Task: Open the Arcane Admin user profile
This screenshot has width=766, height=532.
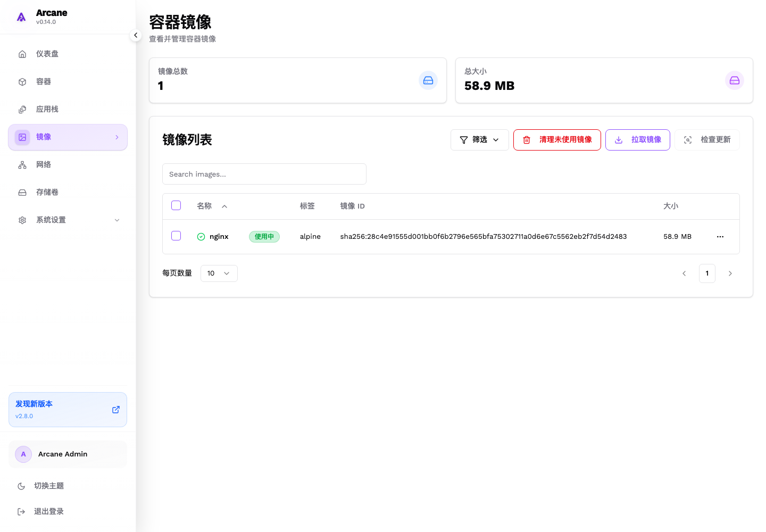Action: pos(68,454)
